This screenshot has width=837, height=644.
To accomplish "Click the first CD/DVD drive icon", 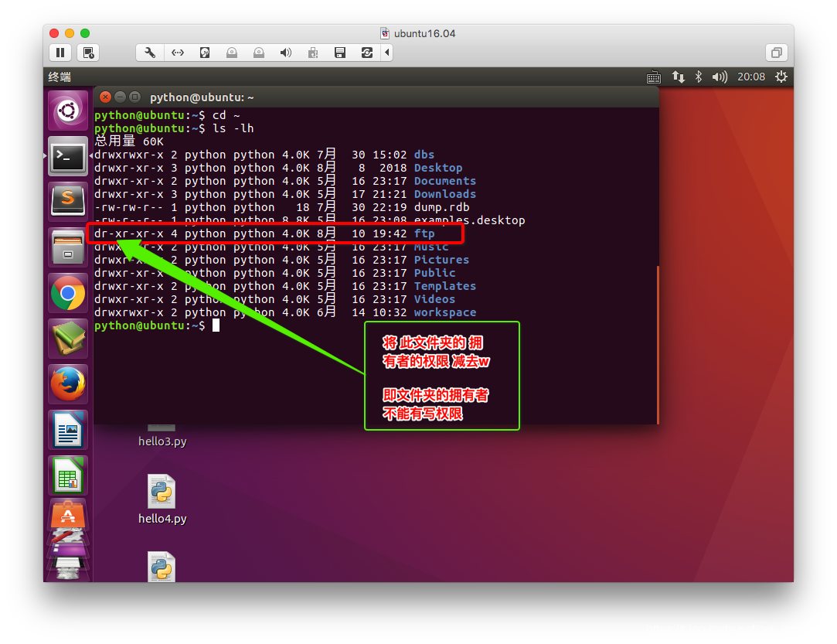I will coord(232,53).
